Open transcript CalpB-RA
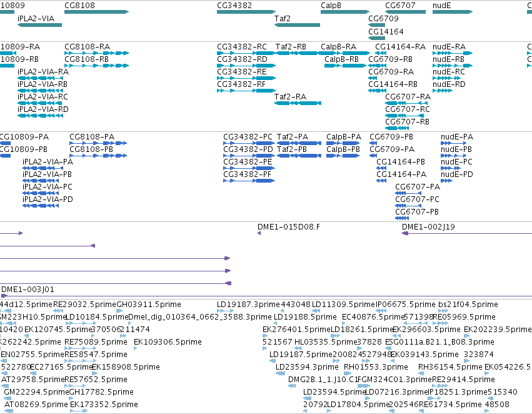532x414 pixels. (x=339, y=46)
